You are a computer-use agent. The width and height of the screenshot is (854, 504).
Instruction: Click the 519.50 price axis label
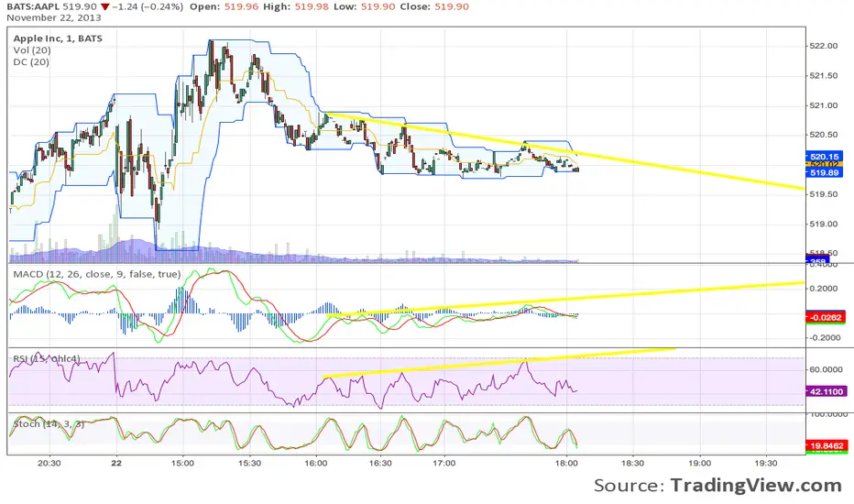(x=824, y=194)
